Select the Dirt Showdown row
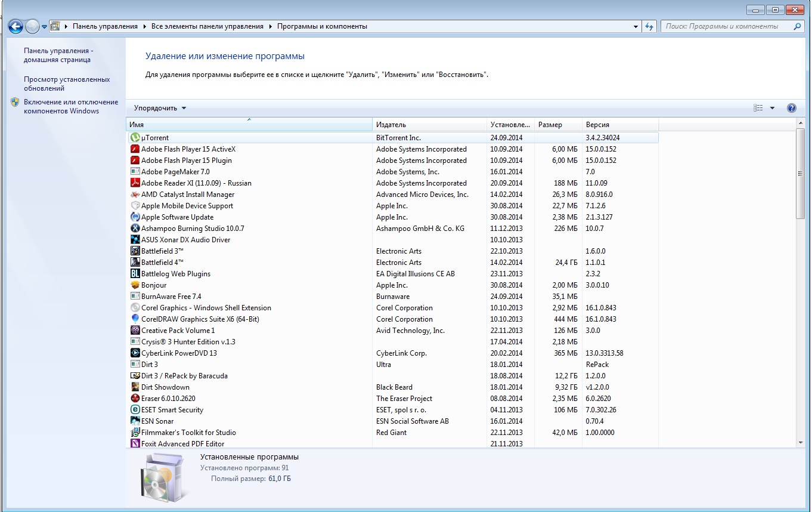 pyautogui.click(x=392, y=387)
